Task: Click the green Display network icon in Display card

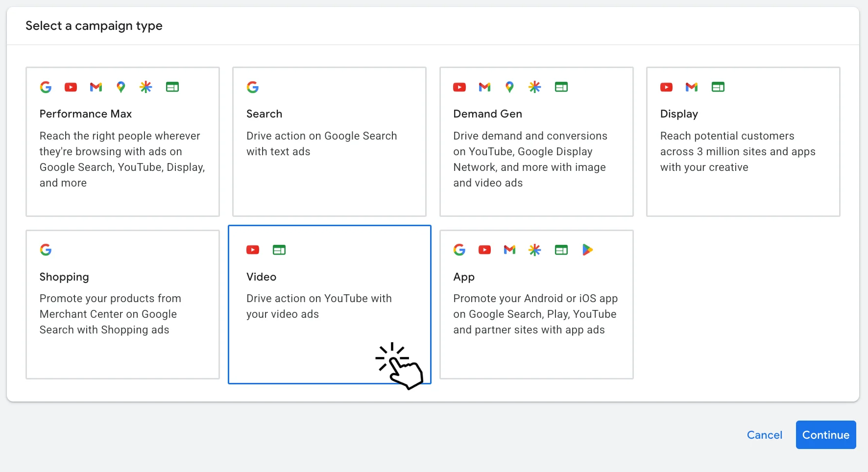Action: [718, 87]
